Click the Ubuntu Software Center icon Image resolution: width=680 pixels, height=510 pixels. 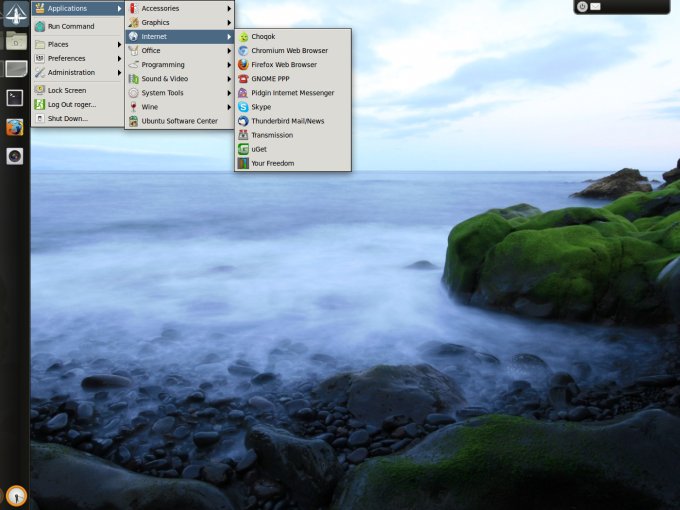point(133,121)
